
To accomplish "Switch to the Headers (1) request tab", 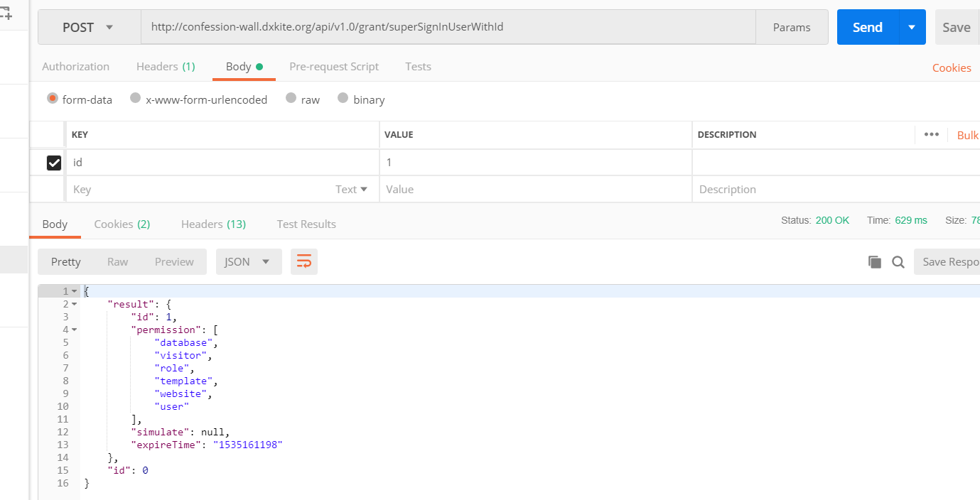I will (165, 67).
